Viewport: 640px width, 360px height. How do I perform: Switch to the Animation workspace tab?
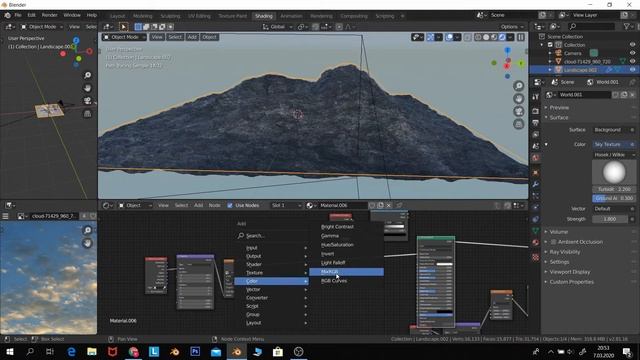pyautogui.click(x=291, y=16)
